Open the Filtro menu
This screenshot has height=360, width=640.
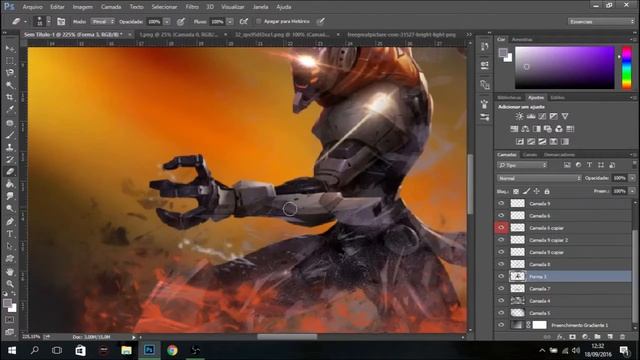192,7
